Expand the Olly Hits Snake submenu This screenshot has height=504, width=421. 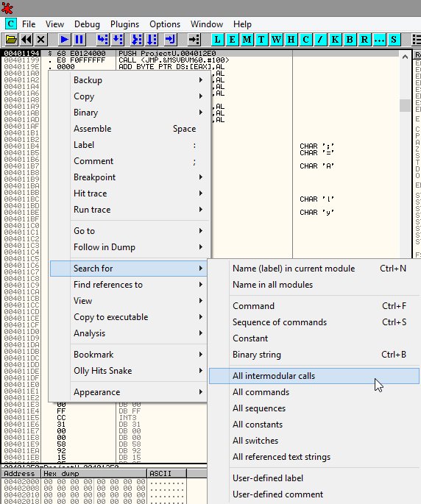pyautogui.click(x=130, y=371)
